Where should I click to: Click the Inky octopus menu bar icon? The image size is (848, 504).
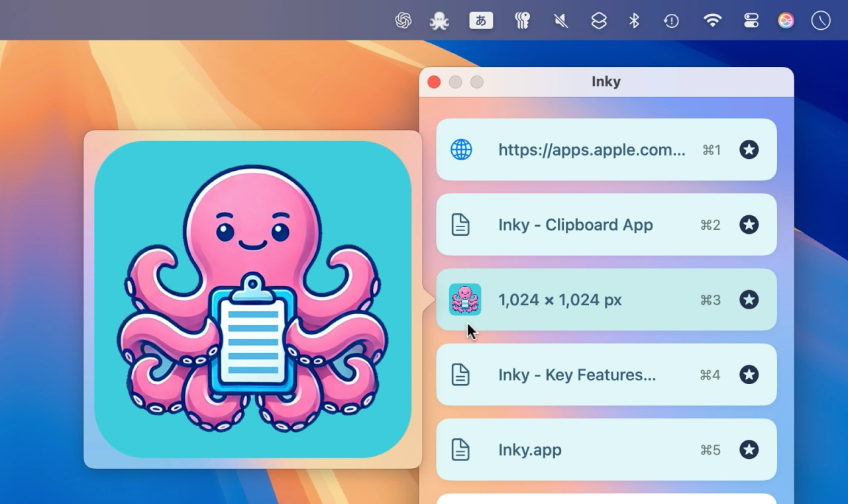439,21
